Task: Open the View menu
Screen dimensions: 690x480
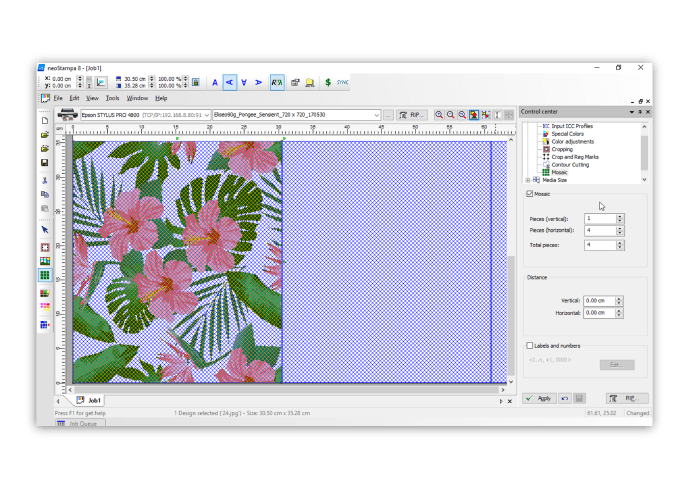Action: click(92, 98)
